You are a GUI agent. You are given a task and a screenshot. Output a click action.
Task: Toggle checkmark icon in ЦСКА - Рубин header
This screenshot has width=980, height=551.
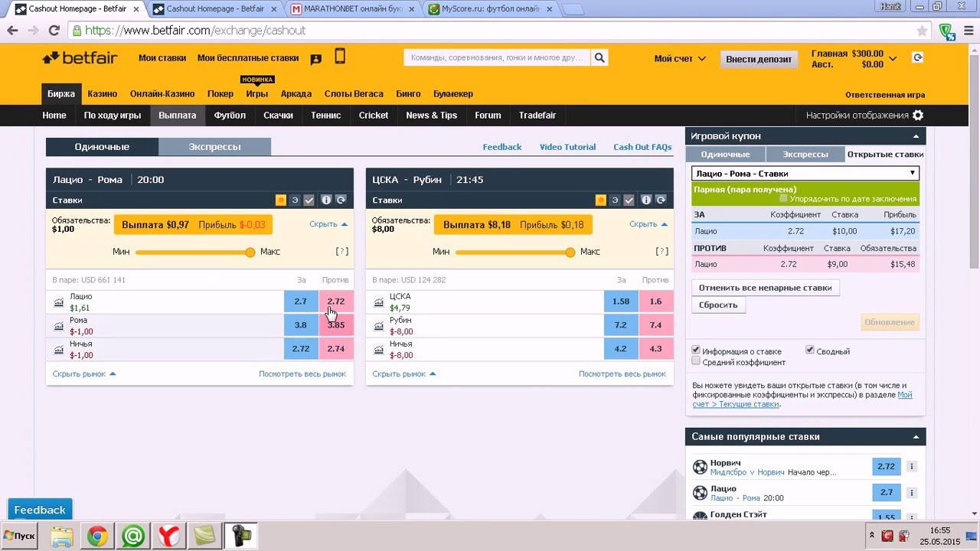point(629,200)
